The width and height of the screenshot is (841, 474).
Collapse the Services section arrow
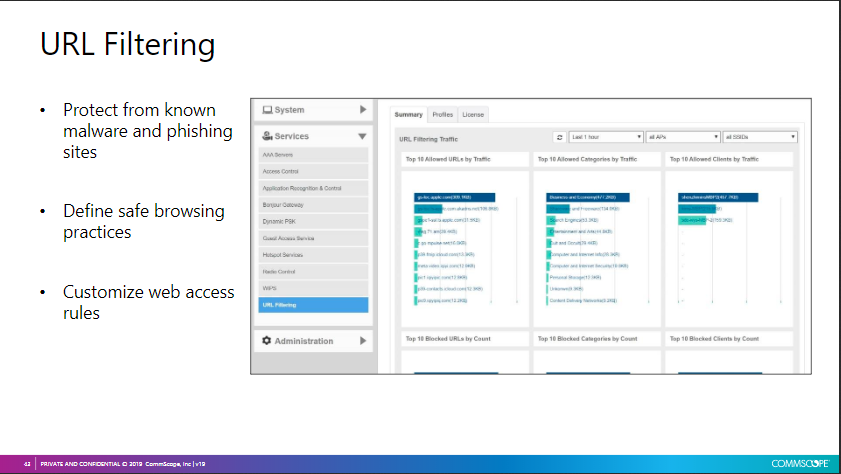362,136
